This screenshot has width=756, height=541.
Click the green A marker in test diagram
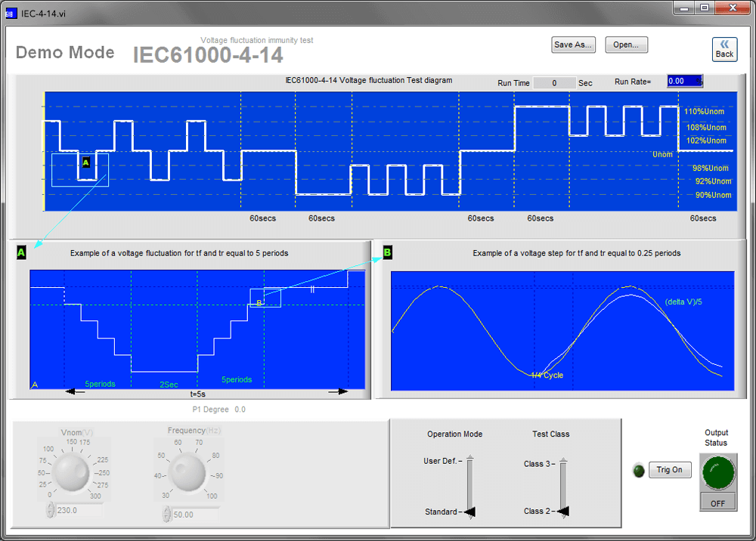click(x=86, y=162)
